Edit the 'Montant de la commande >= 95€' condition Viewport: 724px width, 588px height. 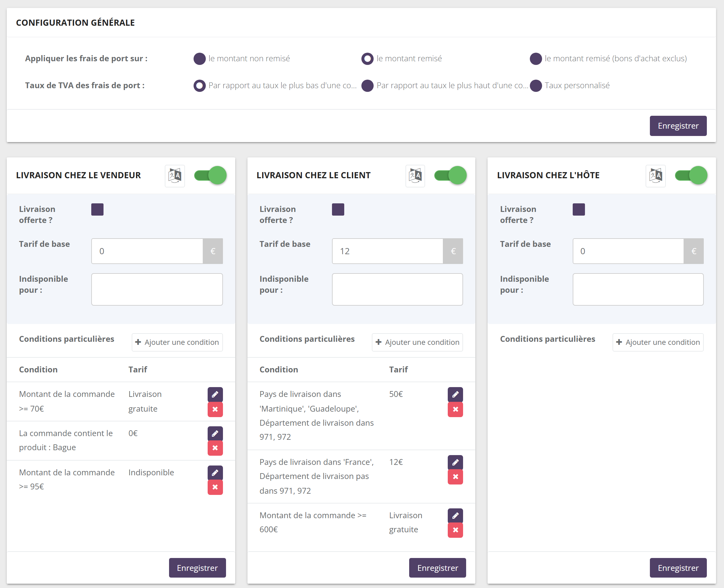coord(215,473)
